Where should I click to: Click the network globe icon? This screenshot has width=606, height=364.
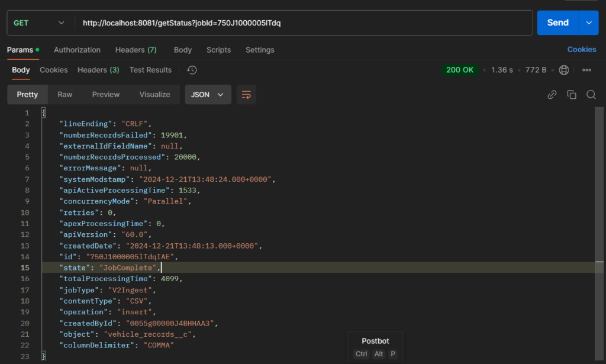[564, 70]
